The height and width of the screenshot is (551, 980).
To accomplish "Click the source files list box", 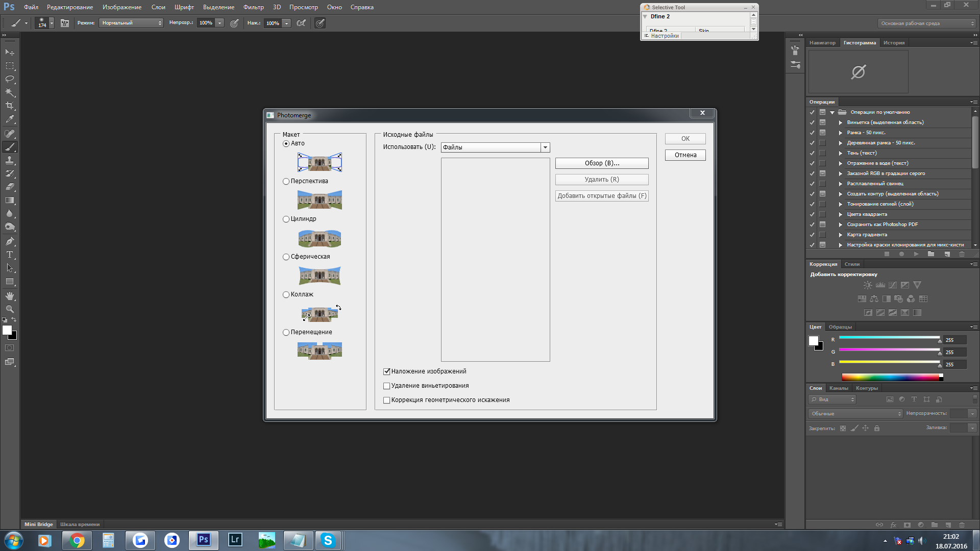I will [x=495, y=259].
